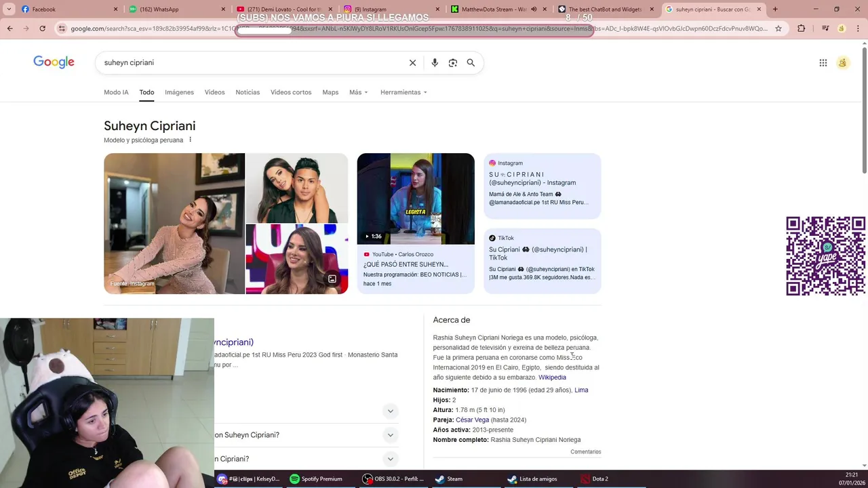Viewport: 868px width, 488px height.
Task: Close the WhatsApp tab
Action: 223,9
